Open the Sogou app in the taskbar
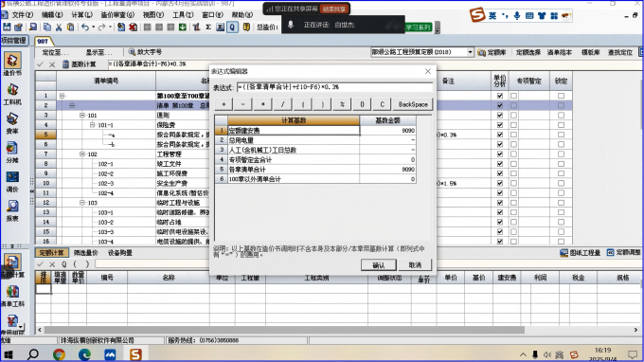644x362 pixels. [x=135, y=354]
